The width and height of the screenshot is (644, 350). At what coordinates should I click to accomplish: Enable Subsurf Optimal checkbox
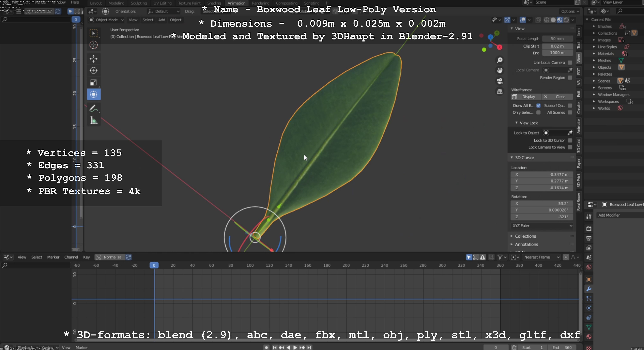pos(570,106)
